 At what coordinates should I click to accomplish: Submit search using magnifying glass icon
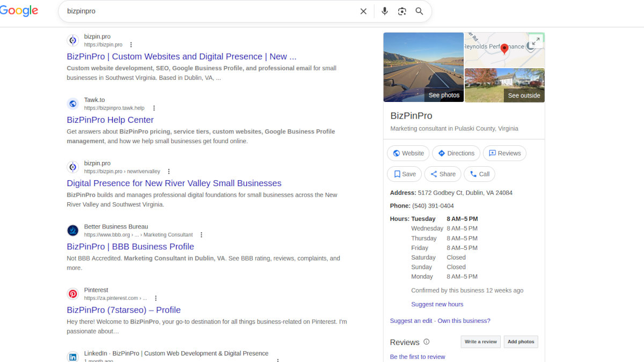[419, 11]
